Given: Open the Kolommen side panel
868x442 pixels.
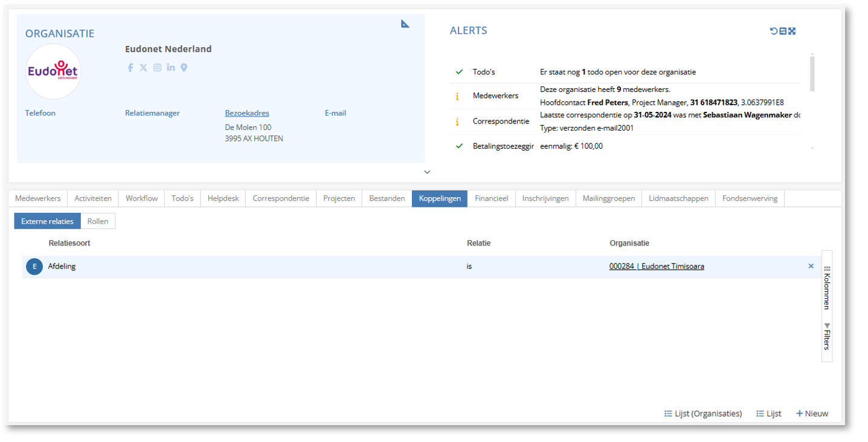Looking at the screenshot, I should pyautogui.click(x=827, y=288).
